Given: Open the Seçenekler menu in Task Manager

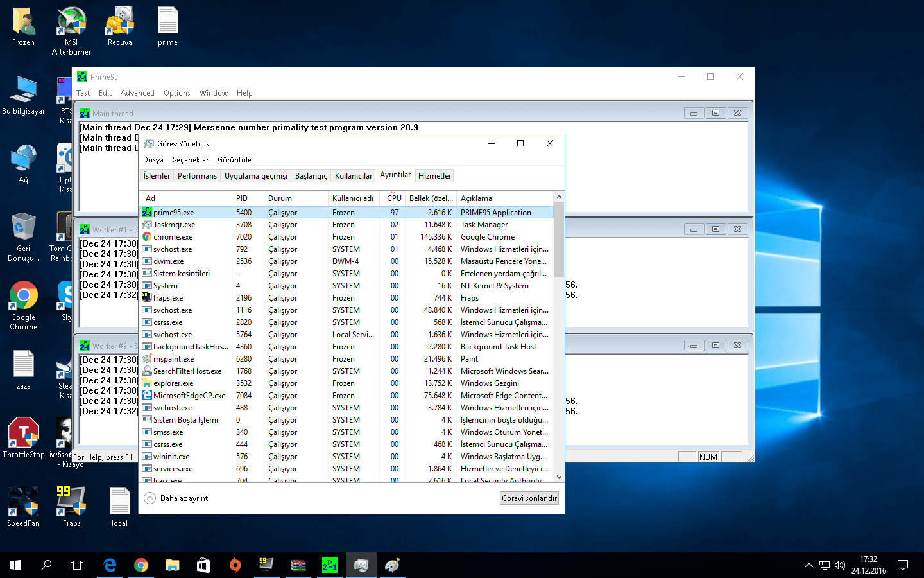Looking at the screenshot, I should pyautogui.click(x=191, y=160).
